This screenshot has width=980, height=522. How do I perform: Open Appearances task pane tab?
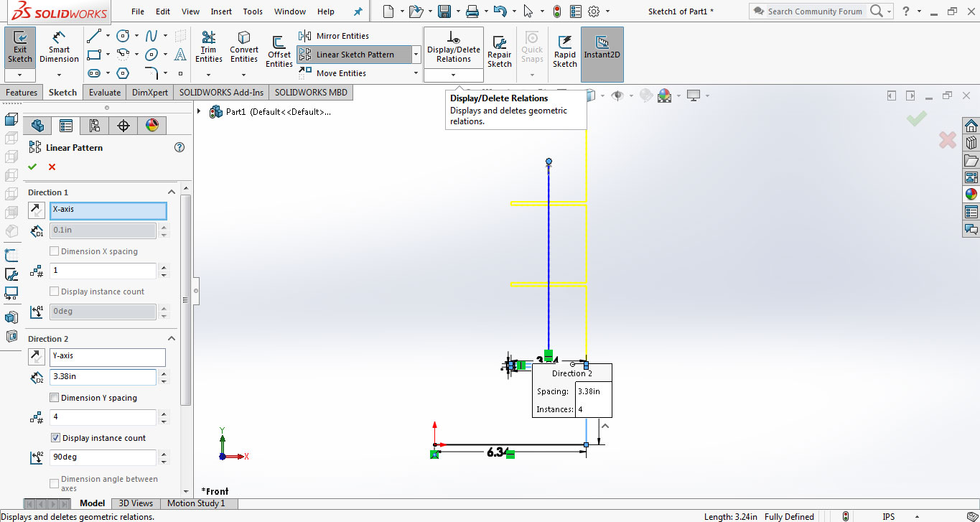971,195
